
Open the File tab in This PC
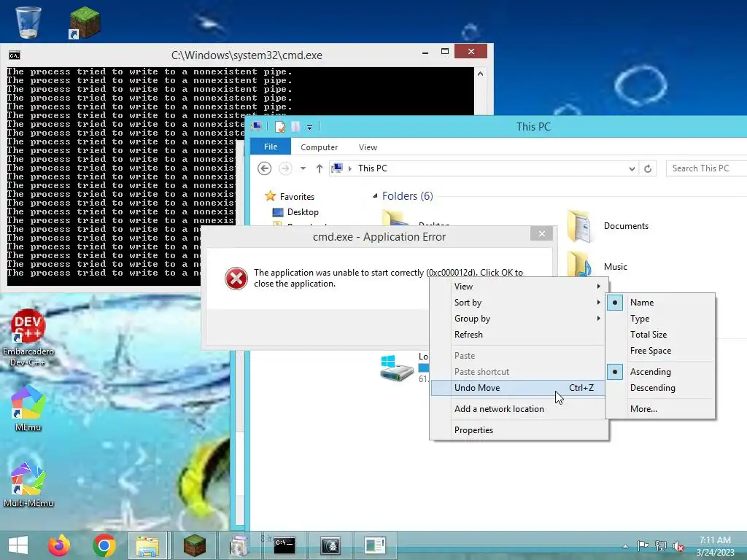[x=271, y=147]
